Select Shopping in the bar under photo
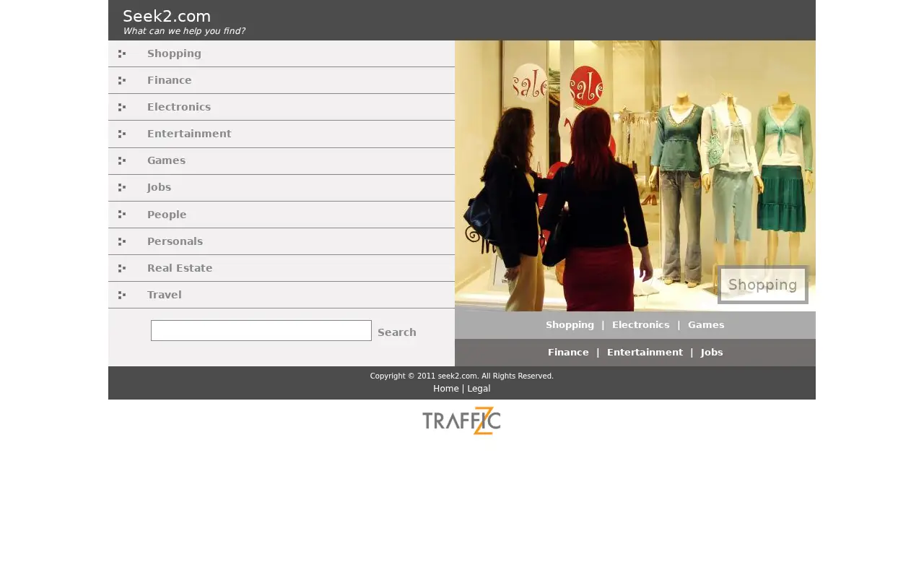Image resolution: width=924 pixels, height=578 pixels. 570,325
